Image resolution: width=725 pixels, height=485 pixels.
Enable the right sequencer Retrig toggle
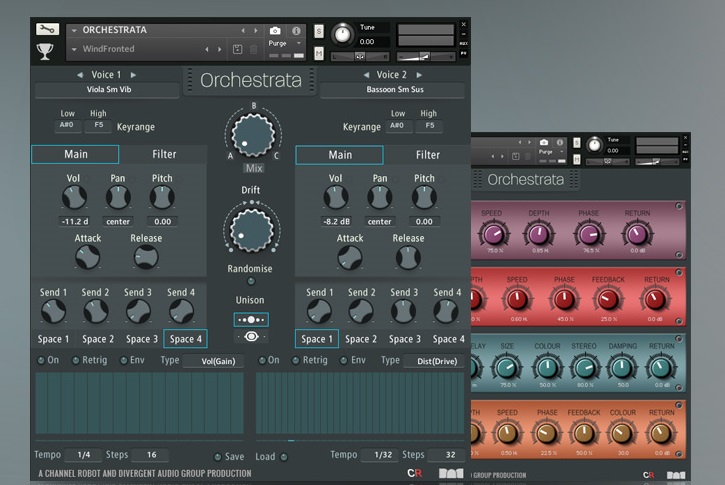point(295,360)
